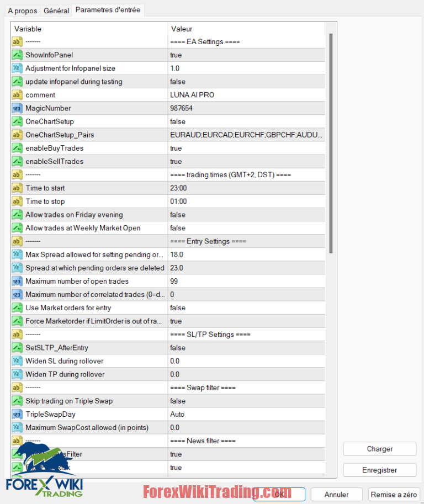424x504 pixels.
Task: Click the Valeur column header
Action: pyautogui.click(x=246, y=29)
